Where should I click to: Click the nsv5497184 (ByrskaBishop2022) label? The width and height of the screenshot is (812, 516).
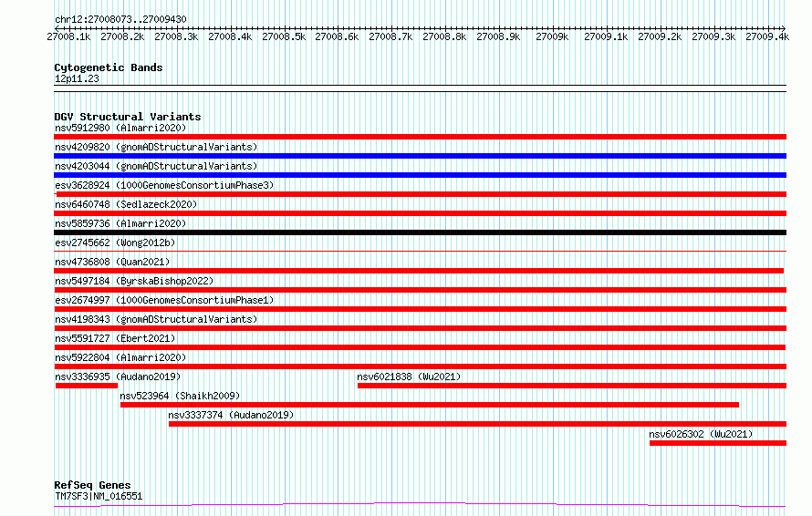pyautogui.click(x=134, y=281)
